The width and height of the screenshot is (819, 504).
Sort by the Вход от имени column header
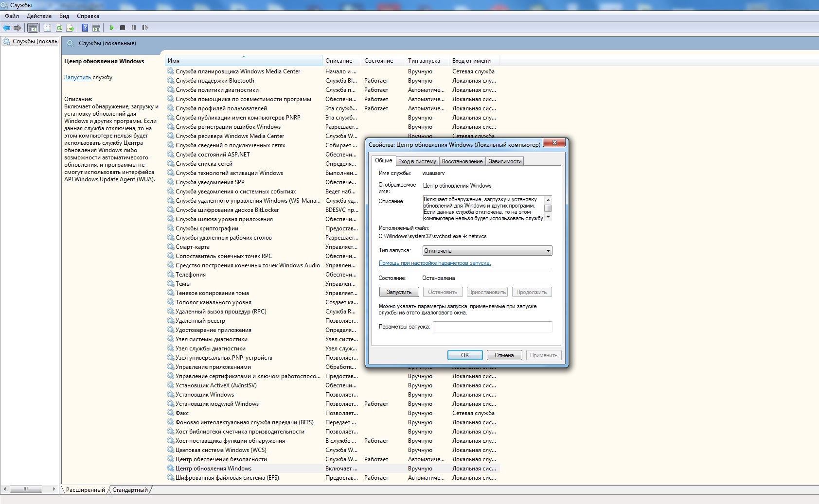pyautogui.click(x=474, y=61)
